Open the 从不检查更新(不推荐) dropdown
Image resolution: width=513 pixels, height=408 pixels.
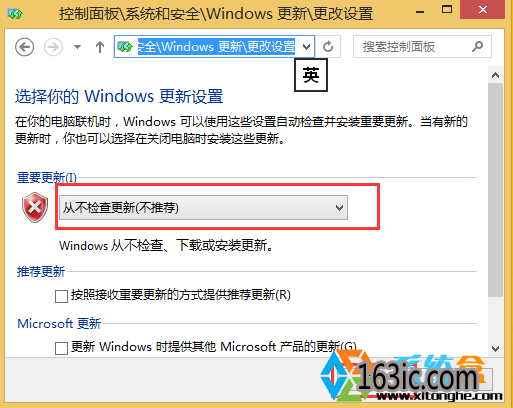click(x=203, y=208)
